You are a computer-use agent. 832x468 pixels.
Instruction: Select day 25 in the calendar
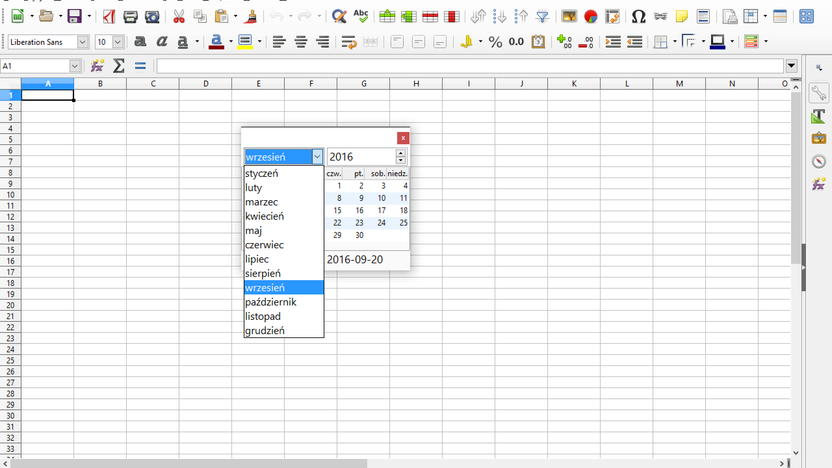(403, 223)
